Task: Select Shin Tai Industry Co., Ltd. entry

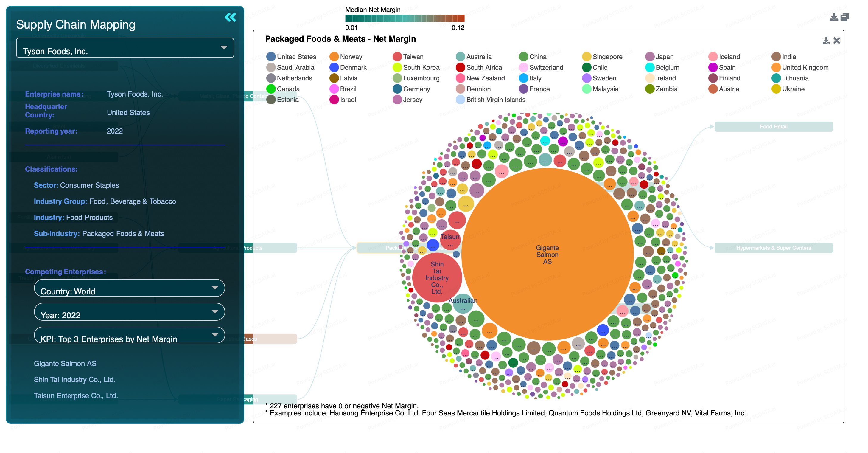Action: tap(74, 379)
